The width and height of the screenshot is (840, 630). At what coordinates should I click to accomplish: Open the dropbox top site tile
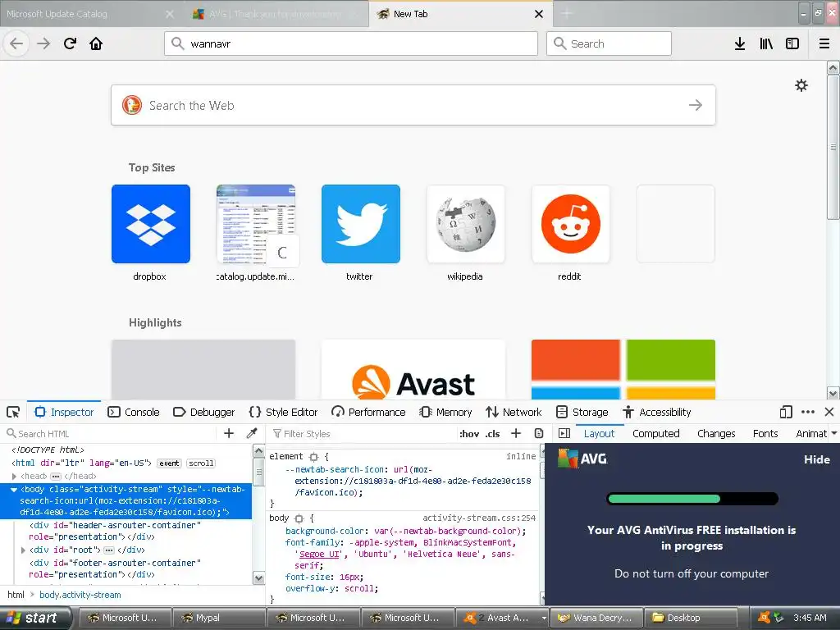pos(151,224)
